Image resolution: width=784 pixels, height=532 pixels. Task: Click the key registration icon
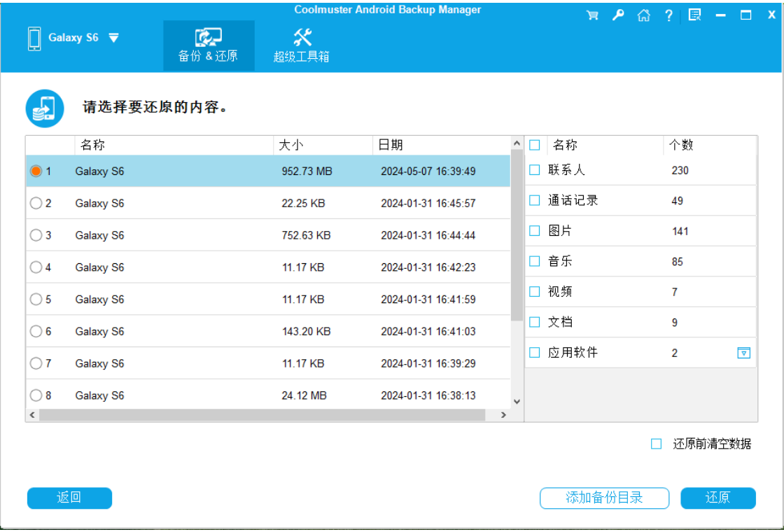pyautogui.click(x=618, y=15)
